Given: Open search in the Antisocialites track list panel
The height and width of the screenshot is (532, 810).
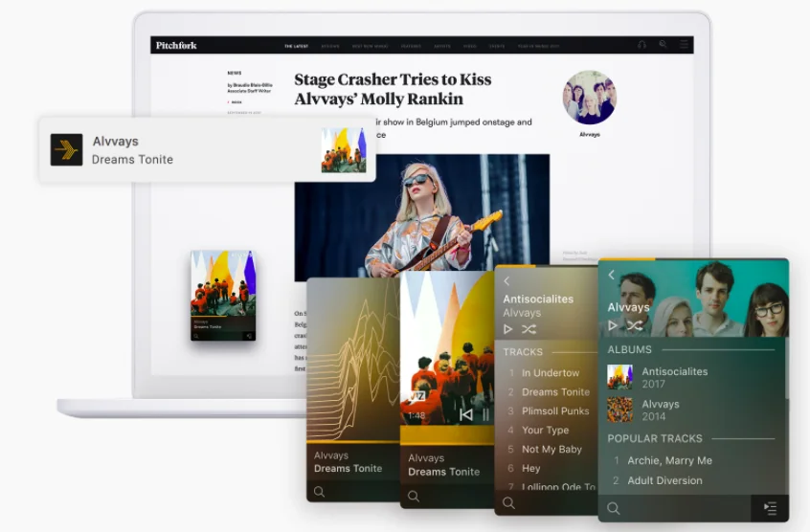Looking at the screenshot, I should [508, 502].
